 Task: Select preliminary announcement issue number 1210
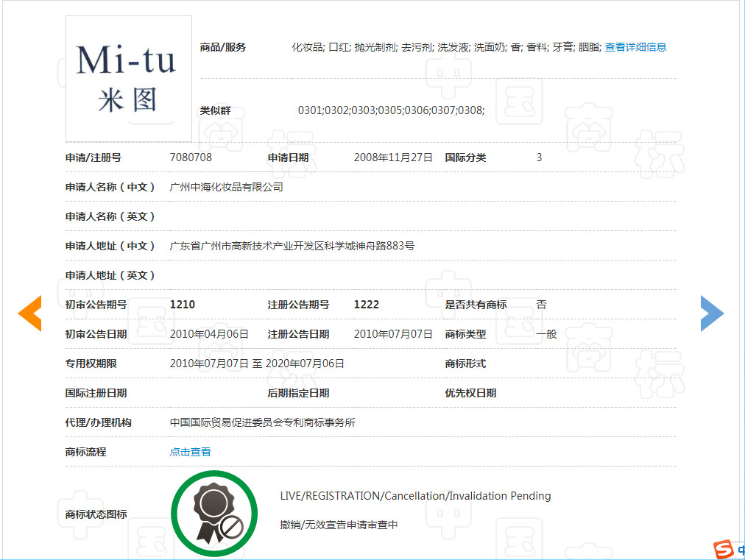pos(183,305)
